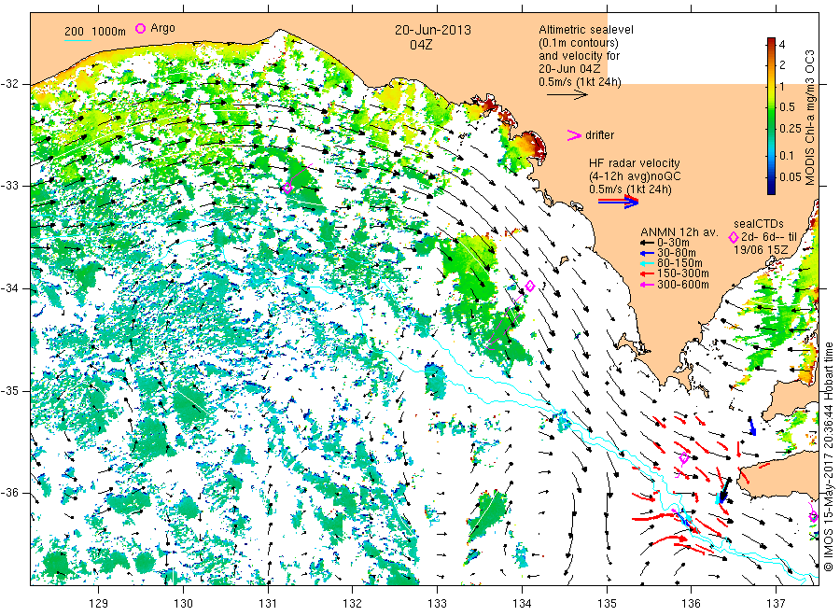Select the magenta diamond marker near 131E 33S

pyautogui.click(x=287, y=188)
